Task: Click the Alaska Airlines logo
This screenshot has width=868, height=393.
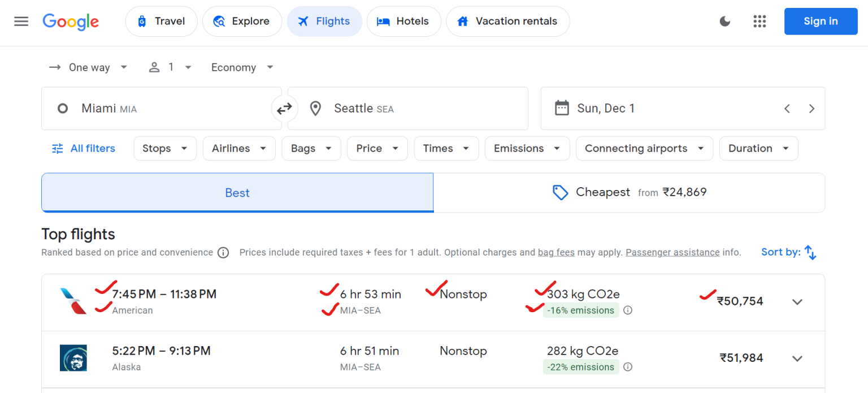Action: 73,358
